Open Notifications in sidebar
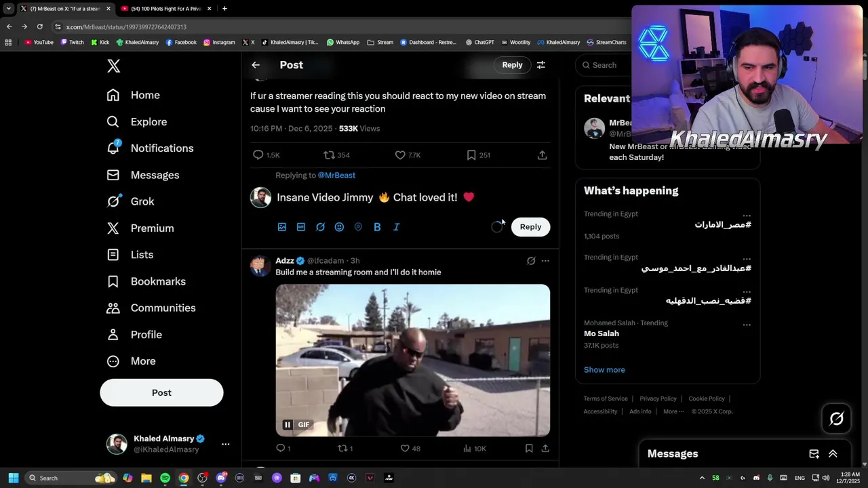This screenshot has height=488, width=868. coord(151,148)
